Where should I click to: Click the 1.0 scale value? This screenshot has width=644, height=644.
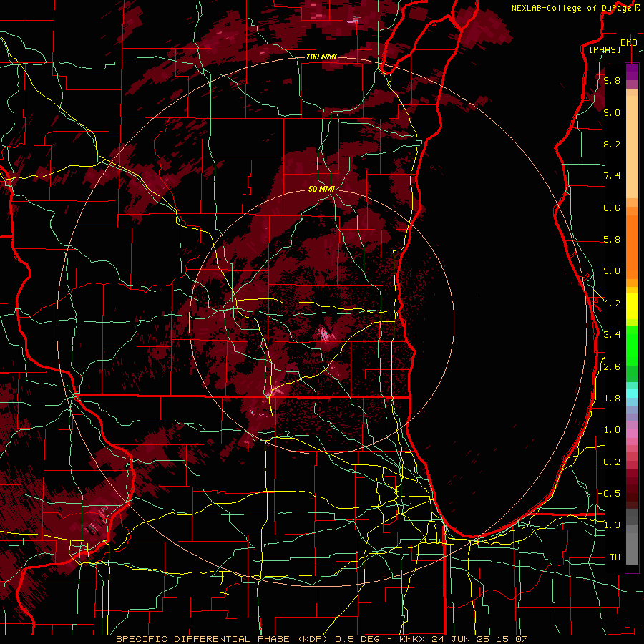tap(612, 430)
